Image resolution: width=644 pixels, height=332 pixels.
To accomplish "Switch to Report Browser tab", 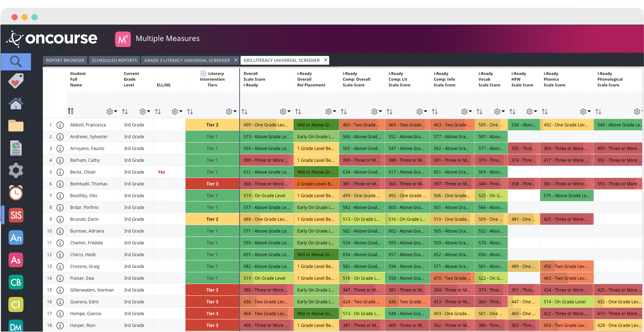I will (65, 60).
